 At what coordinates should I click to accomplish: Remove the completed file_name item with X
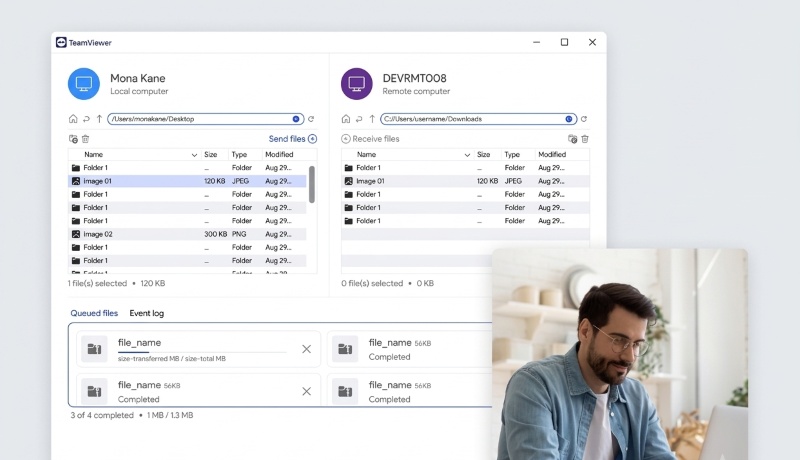click(306, 391)
